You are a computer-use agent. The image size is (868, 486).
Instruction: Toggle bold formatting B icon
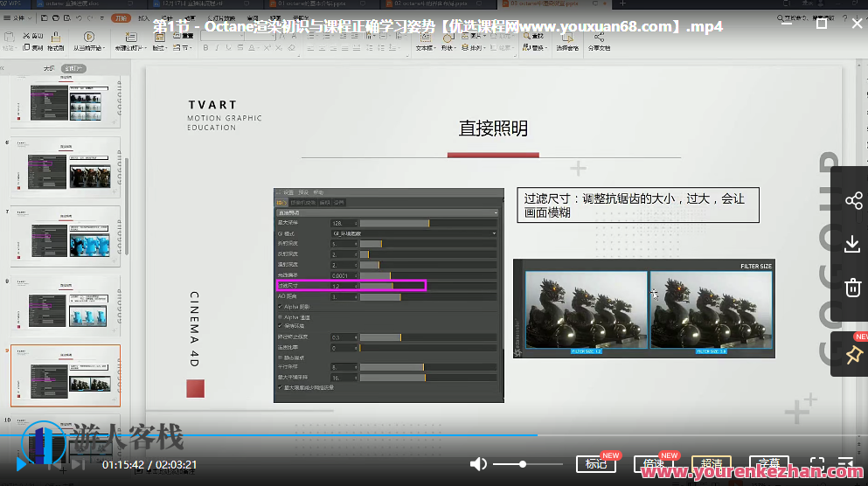(205, 48)
